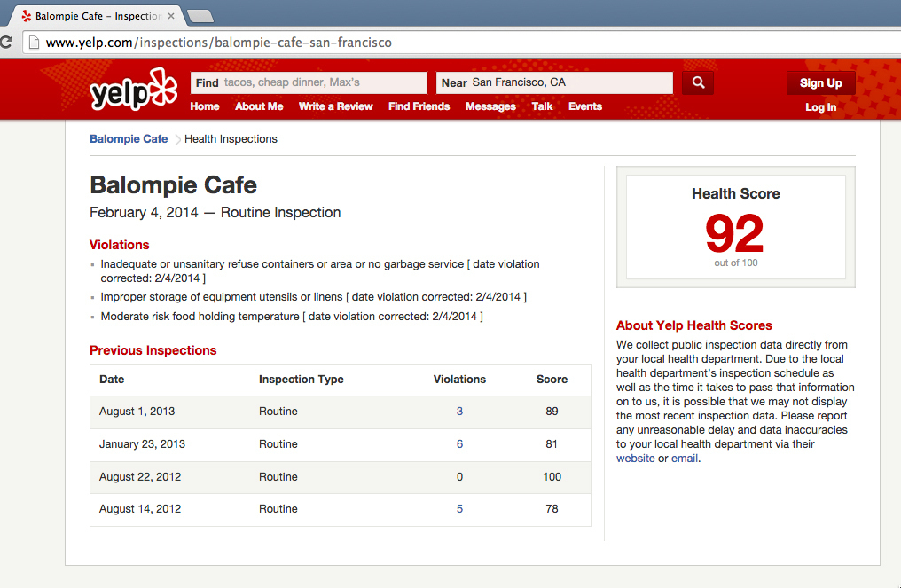Open violations for the August 14, 2012 inspection

pos(459,508)
